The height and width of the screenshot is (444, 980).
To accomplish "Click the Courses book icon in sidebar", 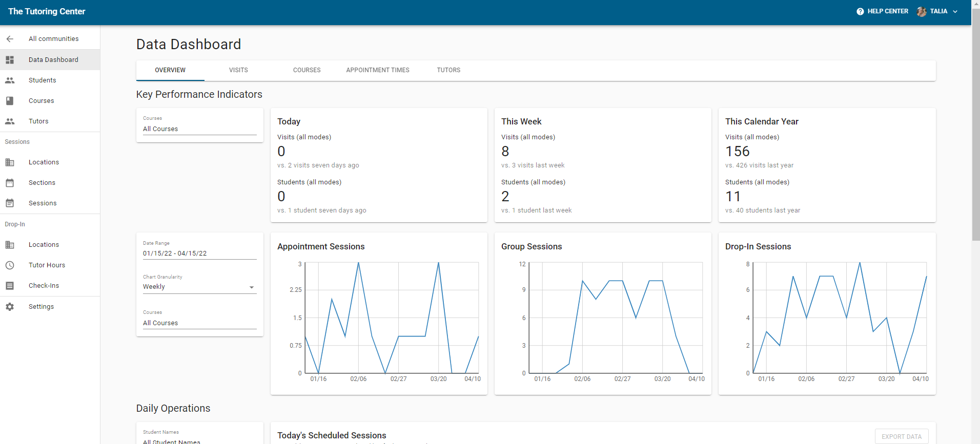I will click(x=10, y=101).
